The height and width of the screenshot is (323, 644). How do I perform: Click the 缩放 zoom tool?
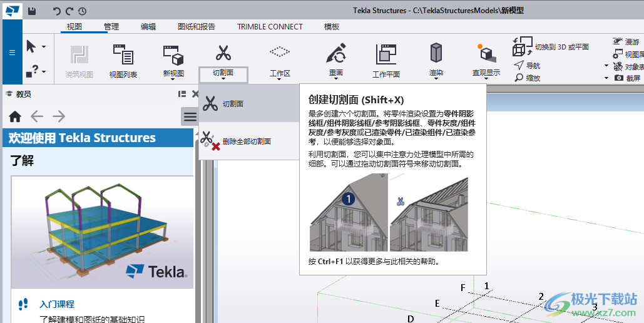click(527, 78)
